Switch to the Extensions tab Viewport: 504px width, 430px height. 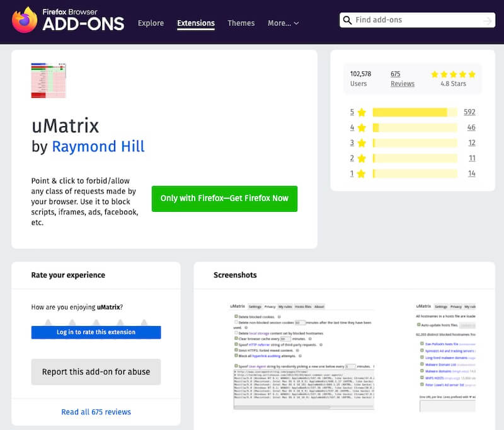point(195,23)
